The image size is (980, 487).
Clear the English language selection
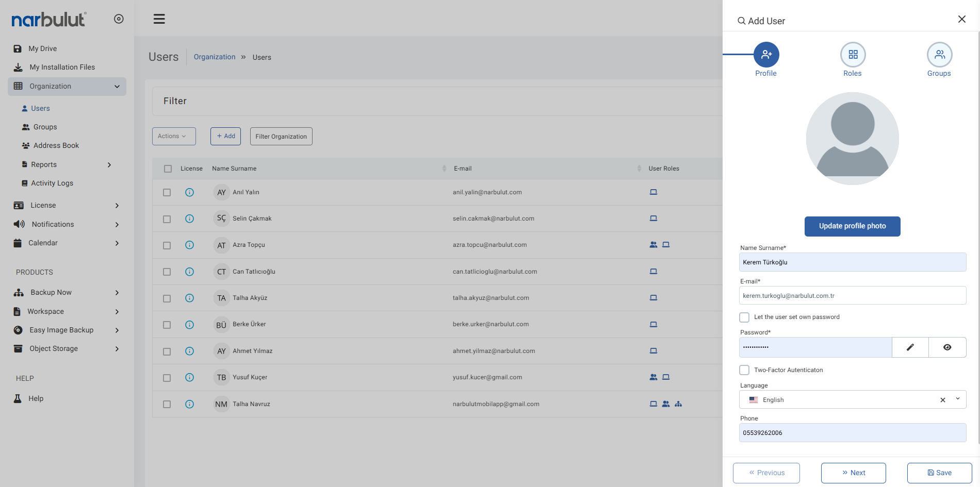coord(943,400)
